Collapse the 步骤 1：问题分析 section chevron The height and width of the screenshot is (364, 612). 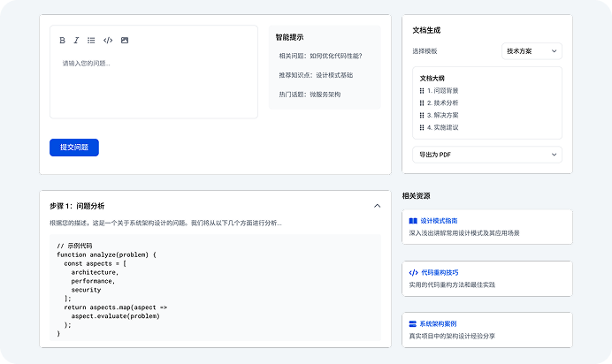tap(377, 206)
